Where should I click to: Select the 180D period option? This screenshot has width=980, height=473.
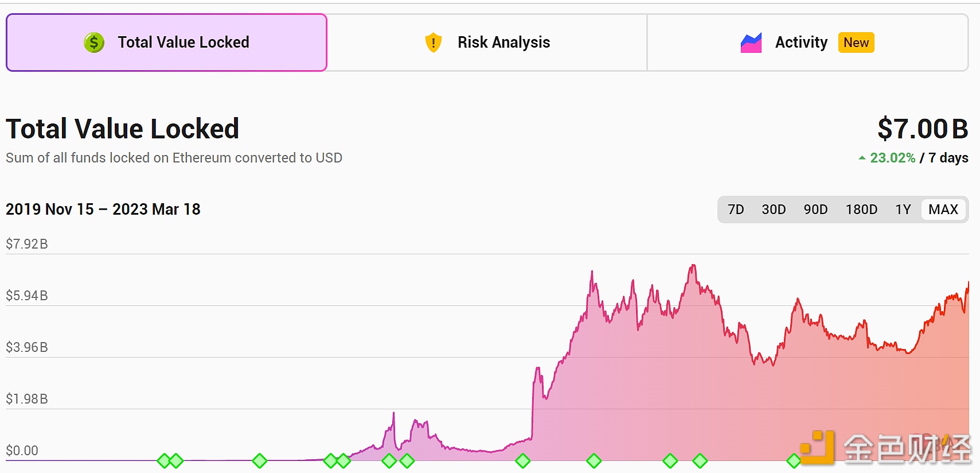pyautogui.click(x=861, y=210)
